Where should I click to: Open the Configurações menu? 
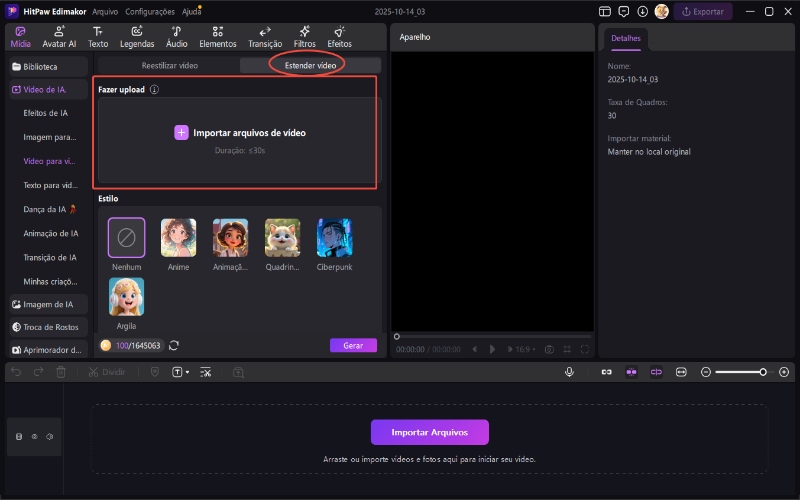[150, 11]
